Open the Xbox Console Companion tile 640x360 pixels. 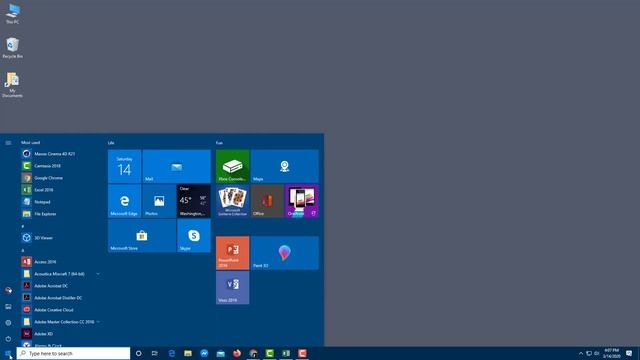coord(233,166)
